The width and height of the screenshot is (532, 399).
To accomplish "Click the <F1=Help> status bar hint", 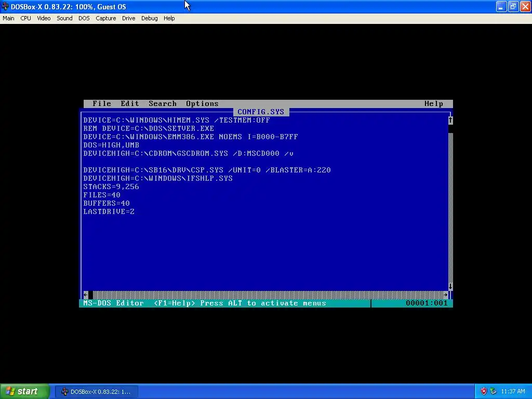I will point(175,303).
